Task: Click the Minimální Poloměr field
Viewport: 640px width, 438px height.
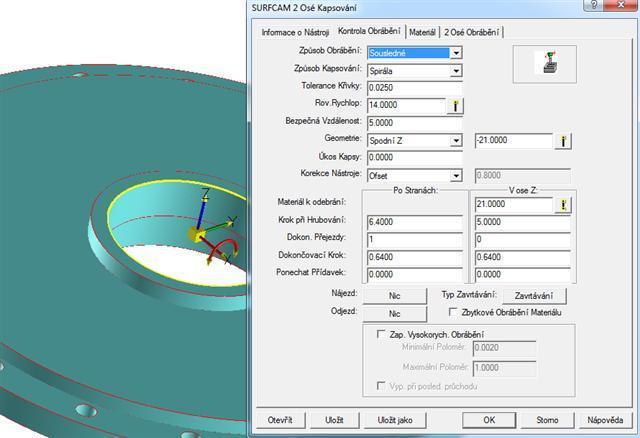Action: pyautogui.click(x=504, y=348)
